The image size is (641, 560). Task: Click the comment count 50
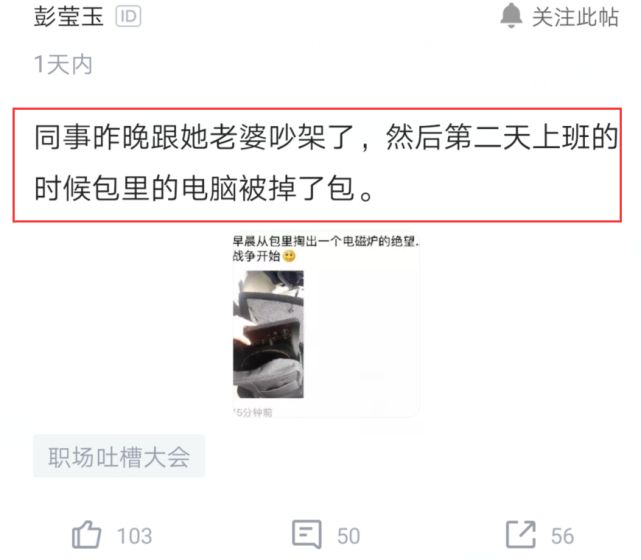coord(348,536)
